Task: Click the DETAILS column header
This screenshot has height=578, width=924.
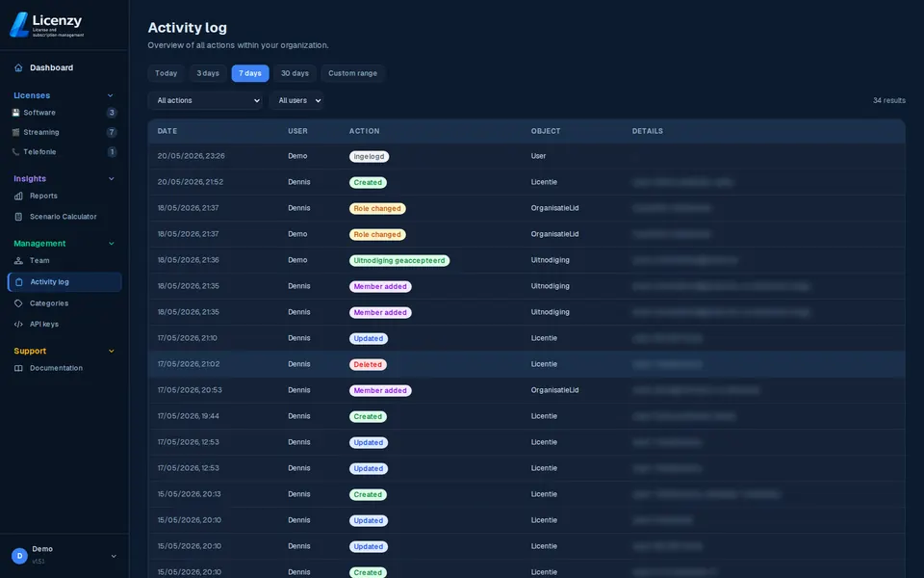Action: pyautogui.click(x=648, y=131)
